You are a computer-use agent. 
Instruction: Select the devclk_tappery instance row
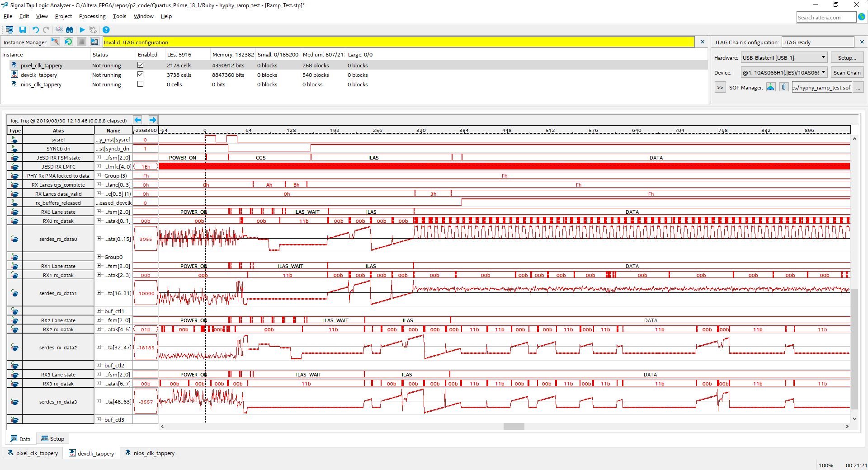(x=354, y=75)
